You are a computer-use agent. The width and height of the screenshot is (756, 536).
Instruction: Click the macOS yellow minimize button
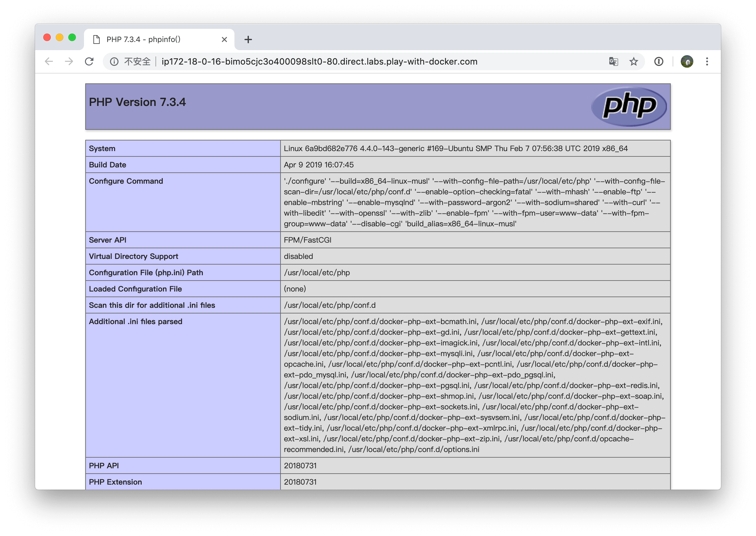pyautogui.click(x=60, y=38)
